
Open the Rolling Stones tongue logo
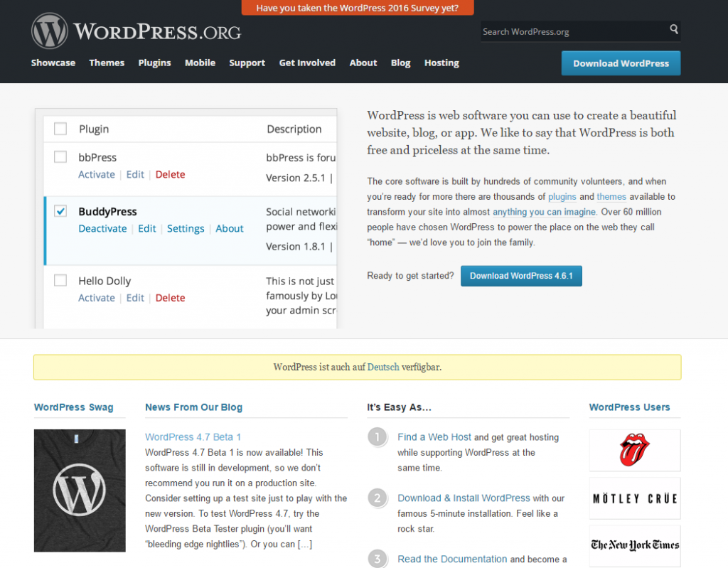pos(635,450)
